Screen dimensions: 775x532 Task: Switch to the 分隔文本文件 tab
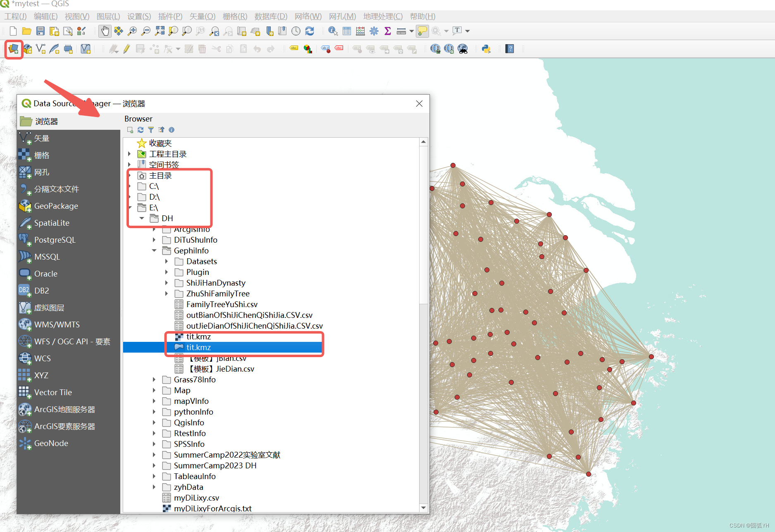[x=56, y=189]
